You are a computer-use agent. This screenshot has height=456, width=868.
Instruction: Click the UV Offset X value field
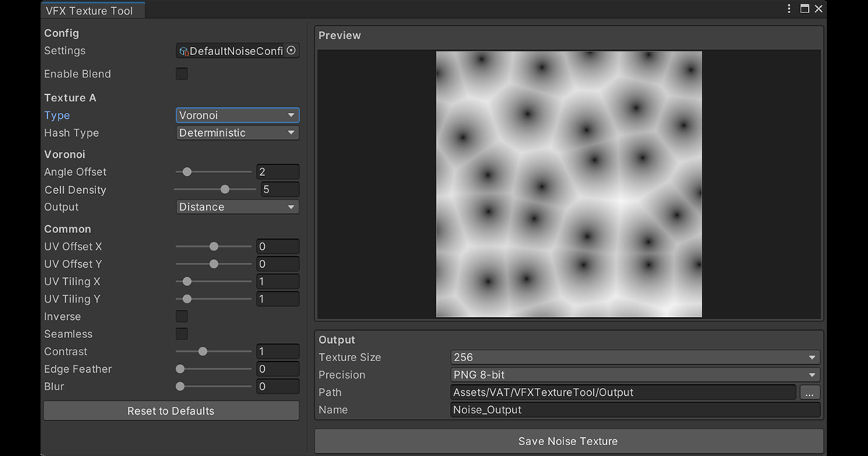tap(278, 246)
